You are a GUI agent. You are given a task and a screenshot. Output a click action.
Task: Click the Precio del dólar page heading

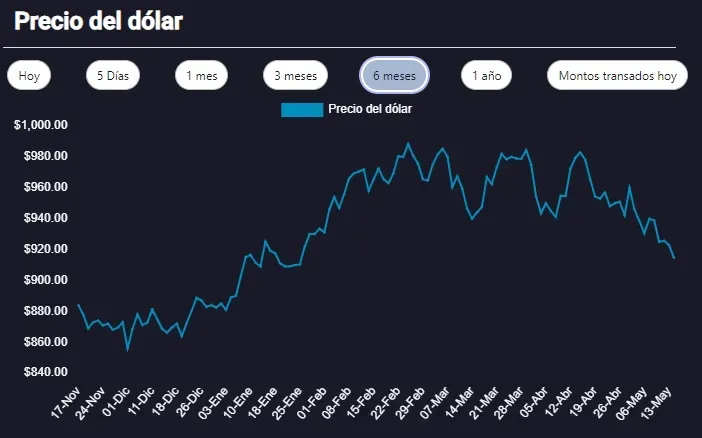click(x=99, y=21)
